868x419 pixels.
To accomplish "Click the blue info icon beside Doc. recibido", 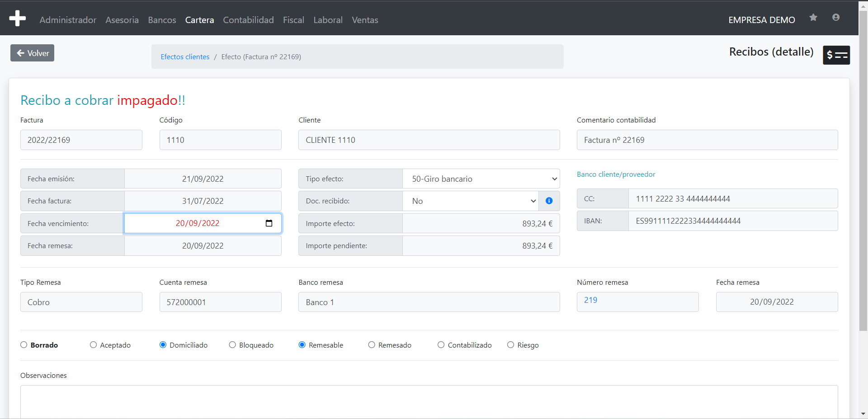I will (549, 201).
